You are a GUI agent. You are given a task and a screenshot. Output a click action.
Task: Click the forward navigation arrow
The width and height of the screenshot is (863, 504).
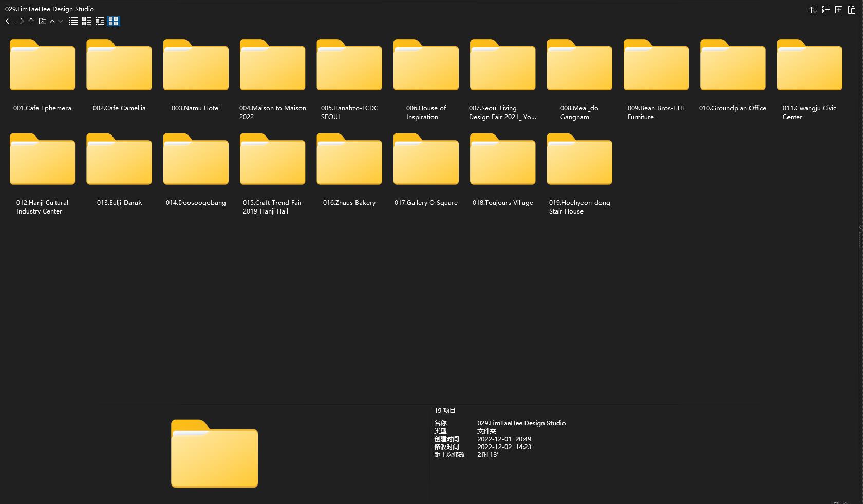[20, 21]
